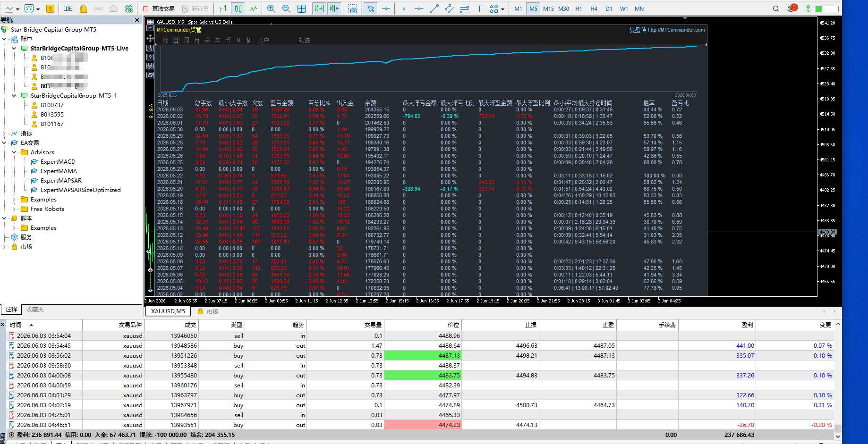868x444 pixels.
Task: Expand the 指标 indicators tree node
Action: tap(4, 133)
